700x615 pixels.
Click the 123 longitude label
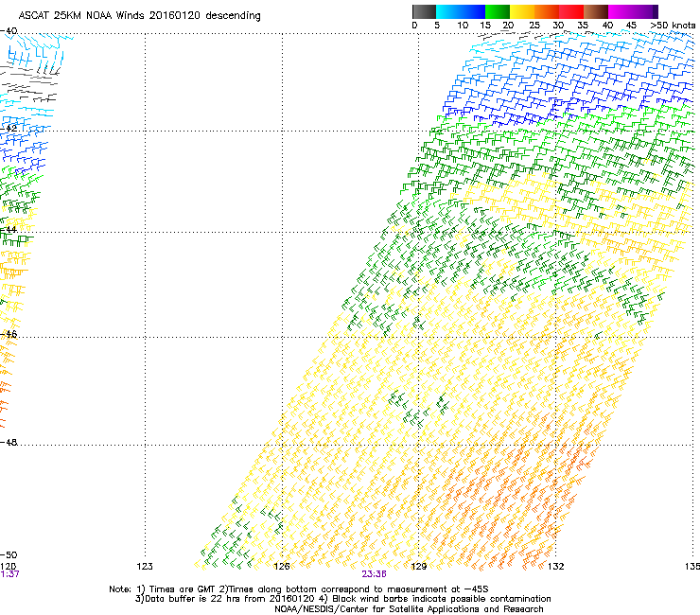point(145,567)
